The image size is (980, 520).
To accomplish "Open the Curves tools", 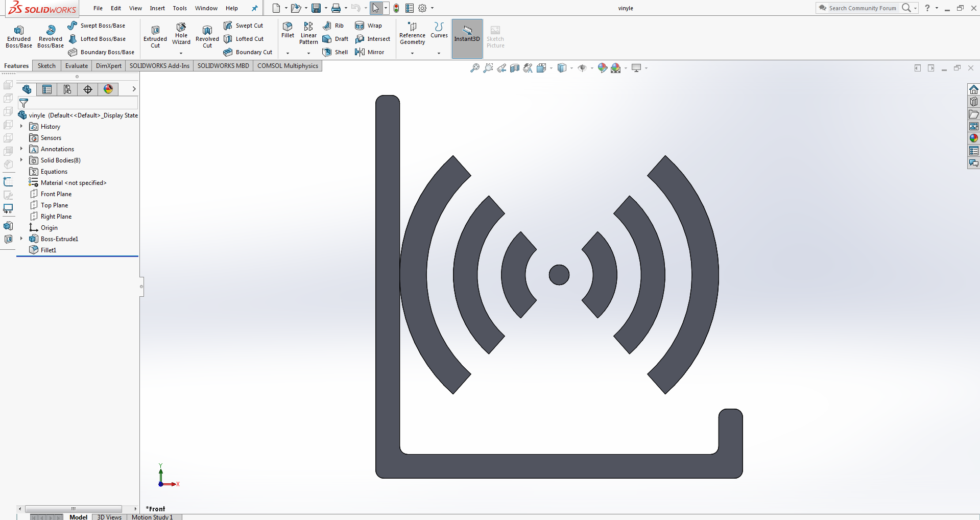I will click(x=439, y=30).
